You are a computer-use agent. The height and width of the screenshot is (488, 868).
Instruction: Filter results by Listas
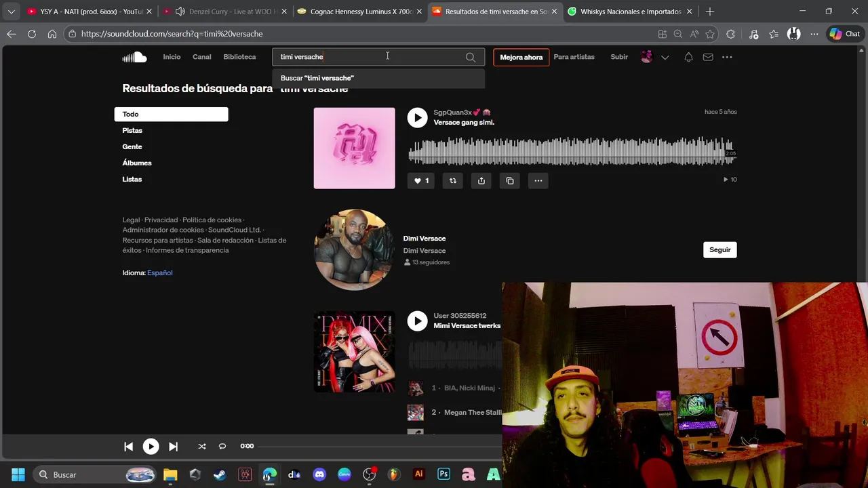click(x=132, y=179)
